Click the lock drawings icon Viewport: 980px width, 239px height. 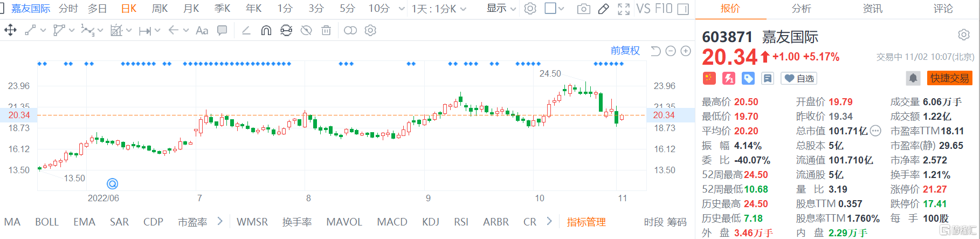(x=286, y=30)
